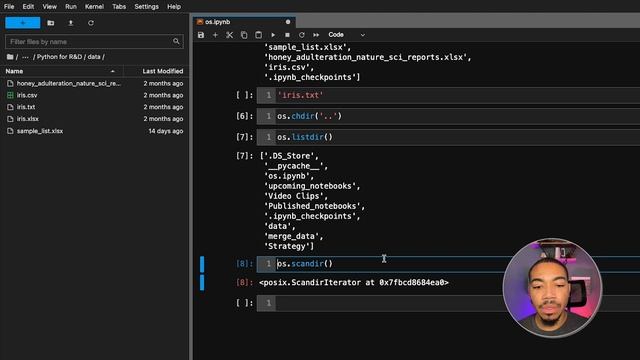This screenshot has height=360, width=640.
Task: Select honey_adulteration_nature_sci_re file
Action: pos(94,83)
